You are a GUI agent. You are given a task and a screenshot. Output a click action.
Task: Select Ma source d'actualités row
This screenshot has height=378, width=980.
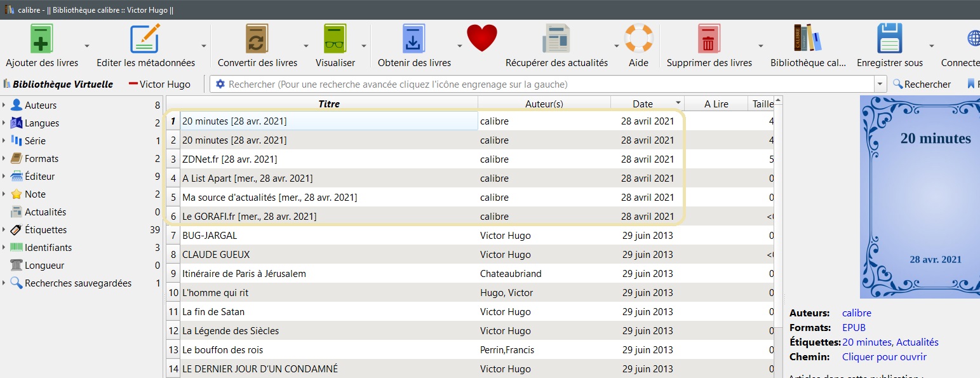coord(470,198)
